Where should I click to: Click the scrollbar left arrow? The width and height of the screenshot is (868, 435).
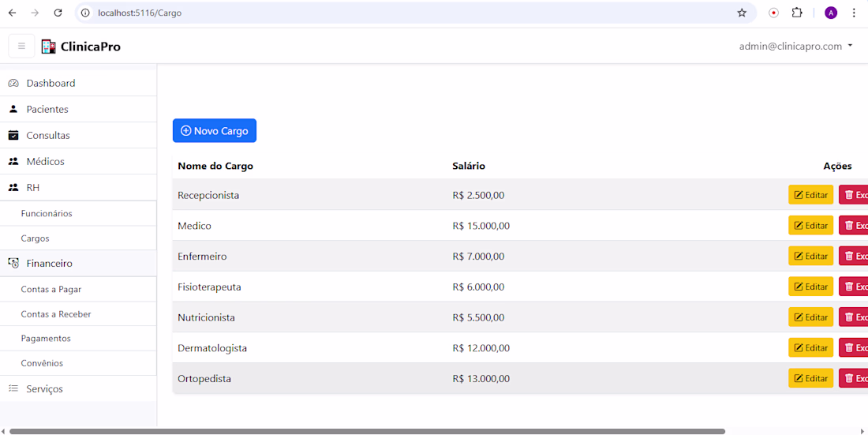3,431
